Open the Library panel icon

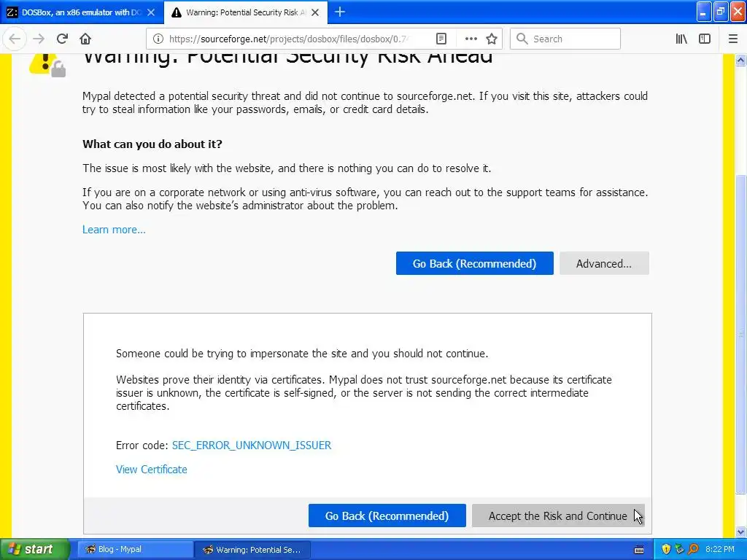pyautogui.click(x=681, y=39)
